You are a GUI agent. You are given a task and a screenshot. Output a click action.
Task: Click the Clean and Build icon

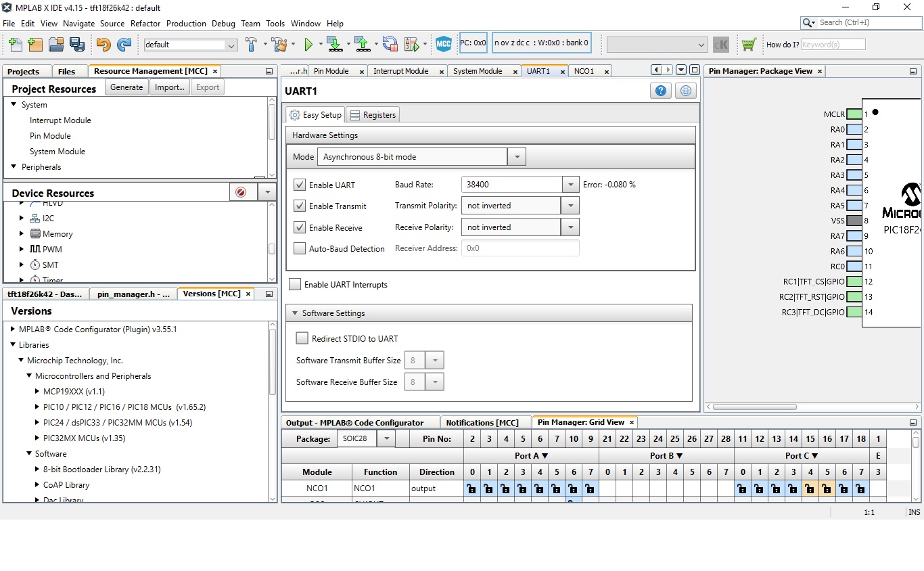(x=279, y=45)
